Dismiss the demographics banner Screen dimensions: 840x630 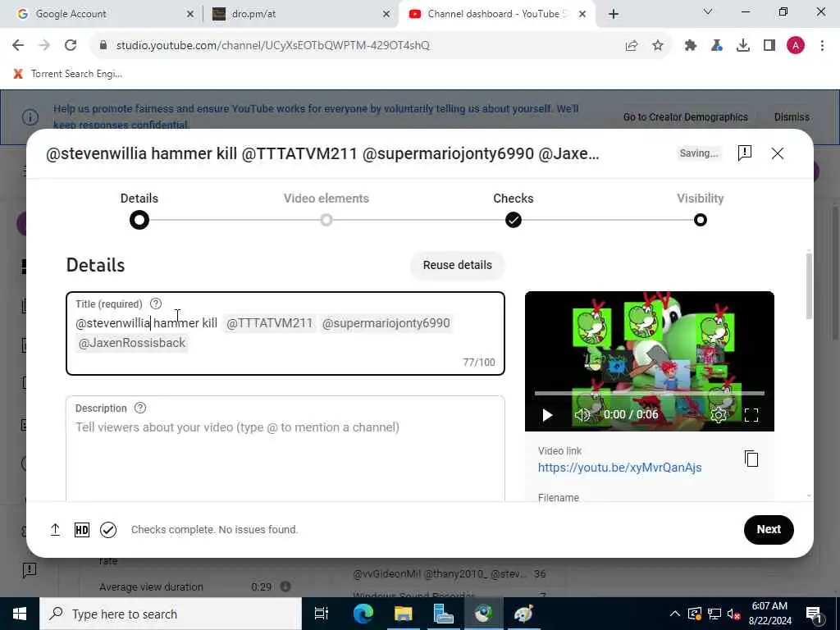pyautogui.click(x=792, y=116)
